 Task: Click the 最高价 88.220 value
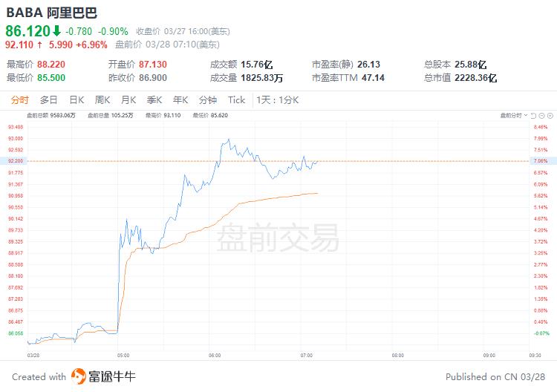[51, 65]
